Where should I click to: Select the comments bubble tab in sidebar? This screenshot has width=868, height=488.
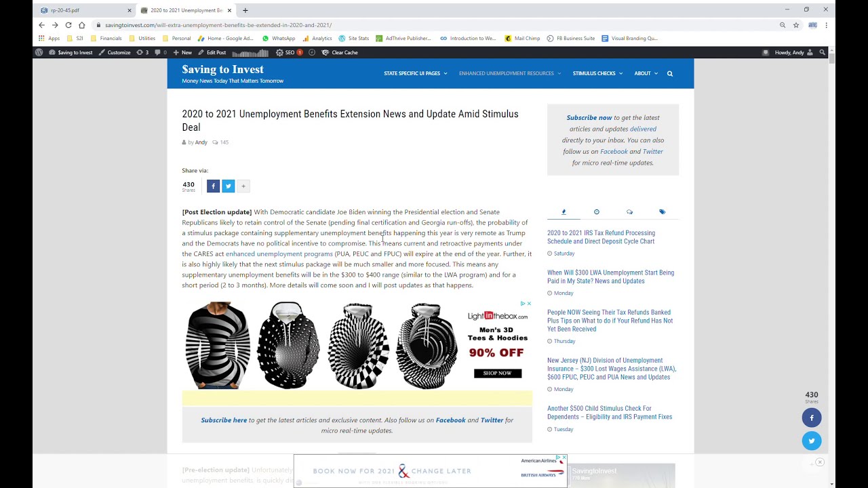[629, 212]
